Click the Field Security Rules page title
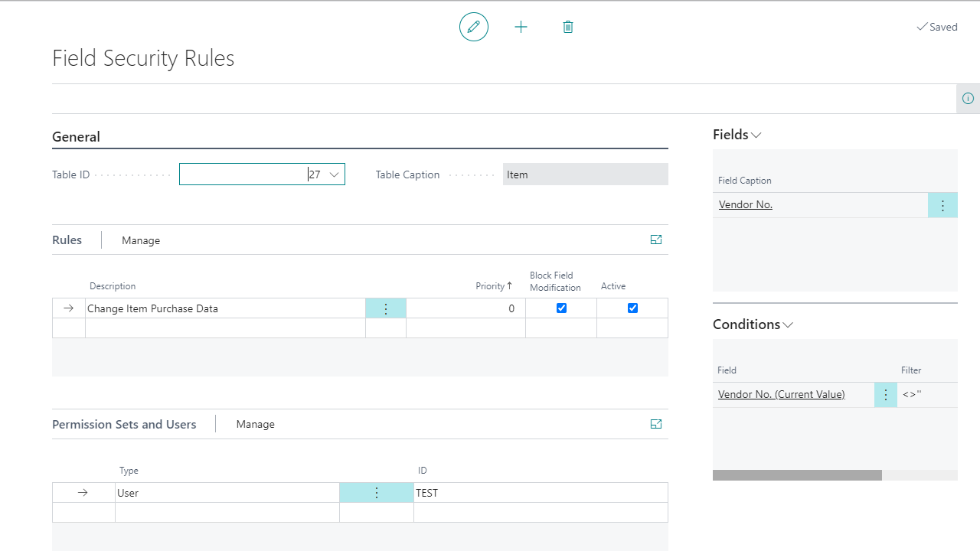Image resolution: width=980 pixels, height=551 pixels. tap(143, 58)
